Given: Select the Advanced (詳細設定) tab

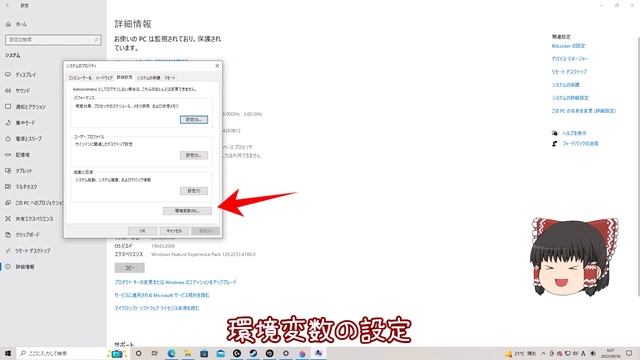Looking at the screenshot, I should [124, 77].
